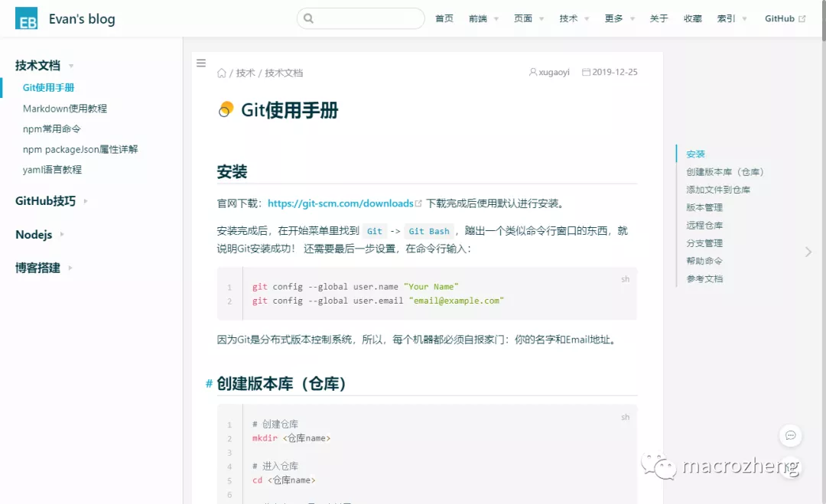This screenshot has height=504, width=826.
Task: Click the EB blog logo icon
Action: (26, 18)
